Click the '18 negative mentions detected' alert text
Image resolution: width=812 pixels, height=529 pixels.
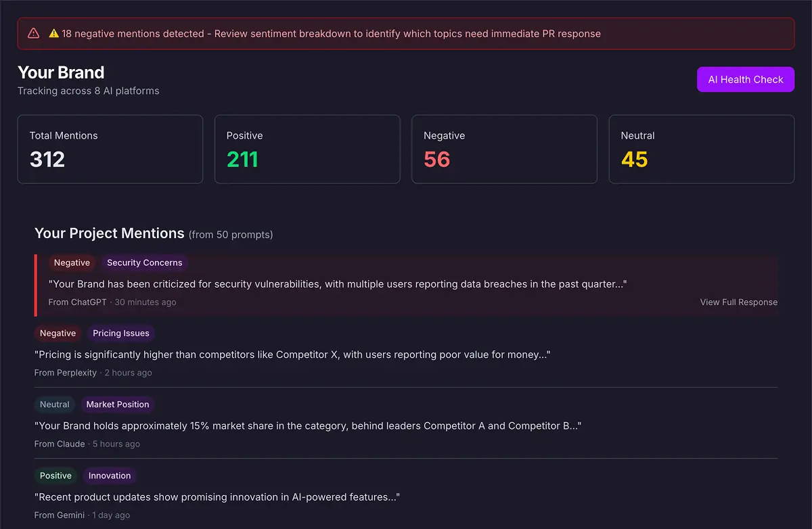pyautogui.click(x=325, y=33)
